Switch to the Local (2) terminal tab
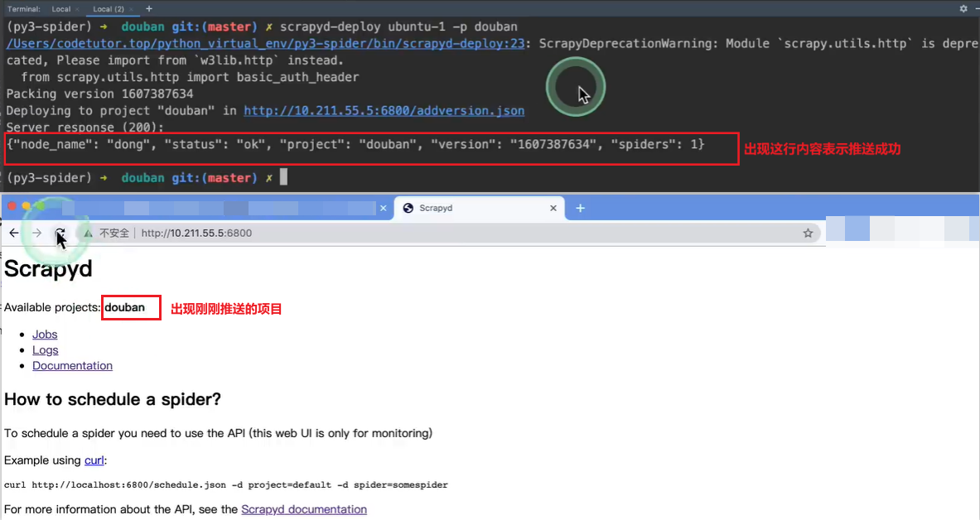The height and width of the screenshot is (520, 980). [109, 9]
